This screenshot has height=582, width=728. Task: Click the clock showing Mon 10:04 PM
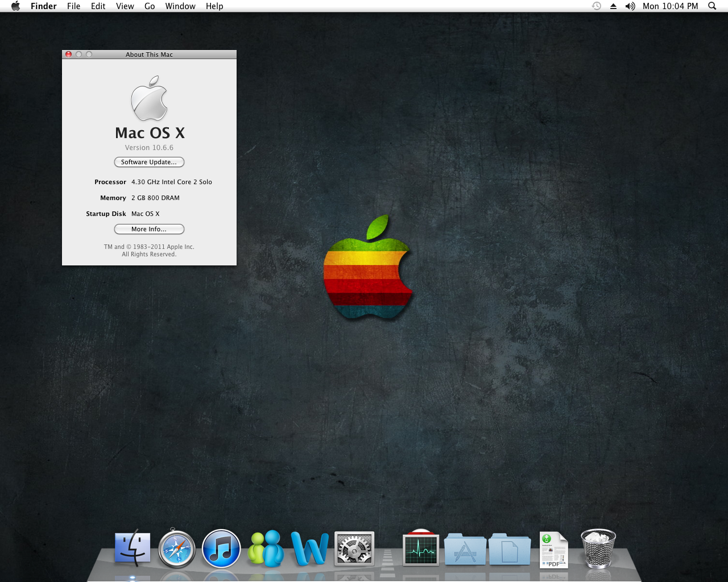click(670, 6)
